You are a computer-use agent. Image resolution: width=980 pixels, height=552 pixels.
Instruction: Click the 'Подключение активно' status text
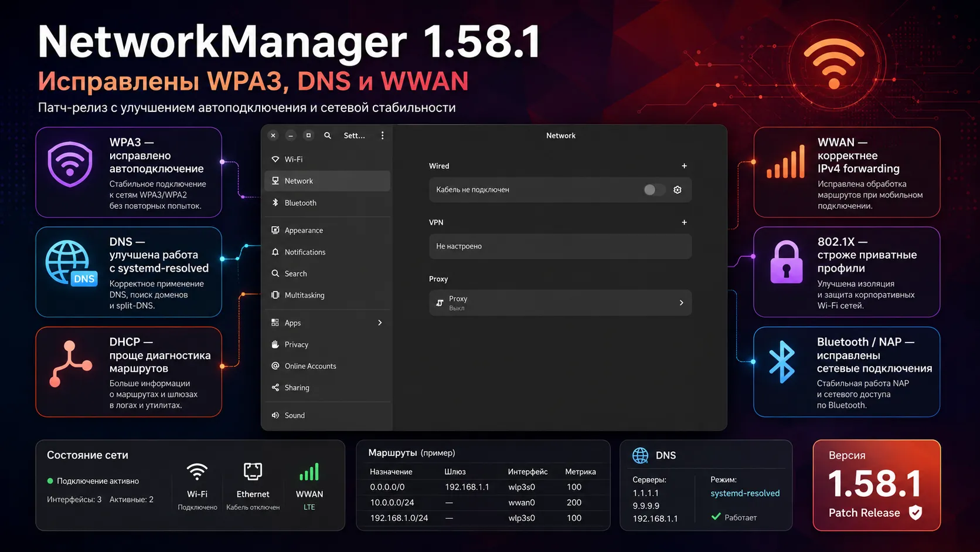pyautogui.click(x=98, y=481)
